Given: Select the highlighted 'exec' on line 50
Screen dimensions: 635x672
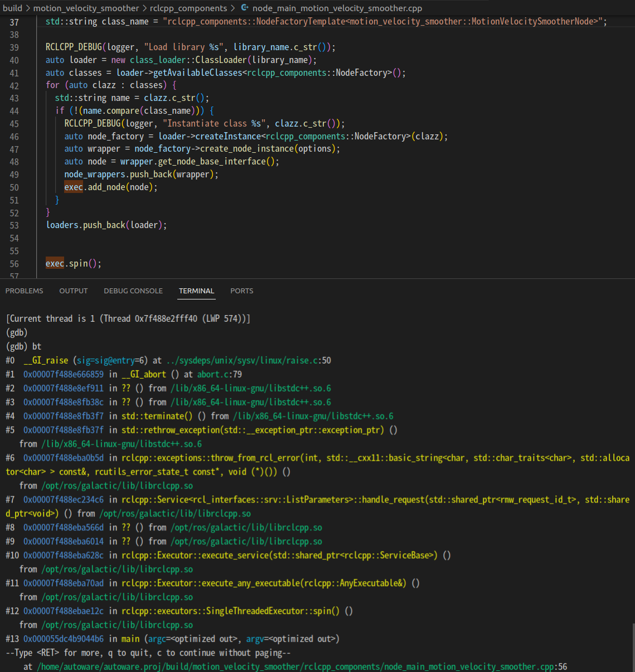Looking at the screenshot, I should [73, 187].
